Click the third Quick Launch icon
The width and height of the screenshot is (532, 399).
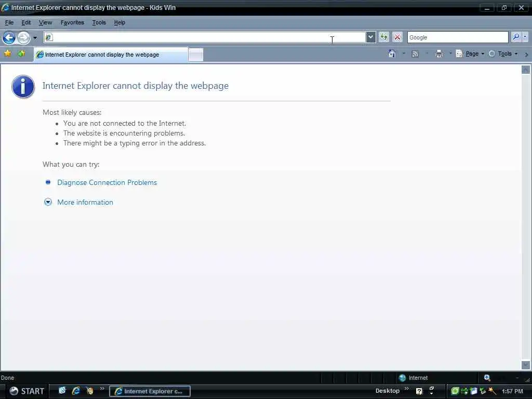[89, 391]
